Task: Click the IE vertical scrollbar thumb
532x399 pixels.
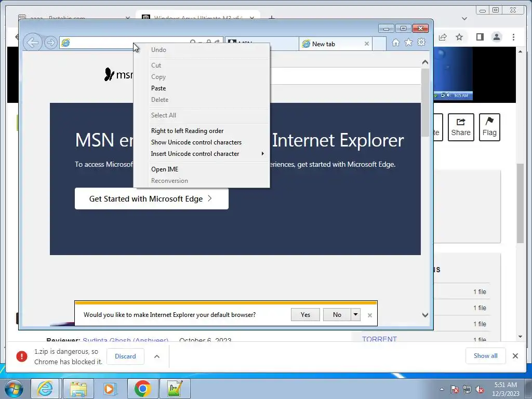Action: (x=425, y=103)
